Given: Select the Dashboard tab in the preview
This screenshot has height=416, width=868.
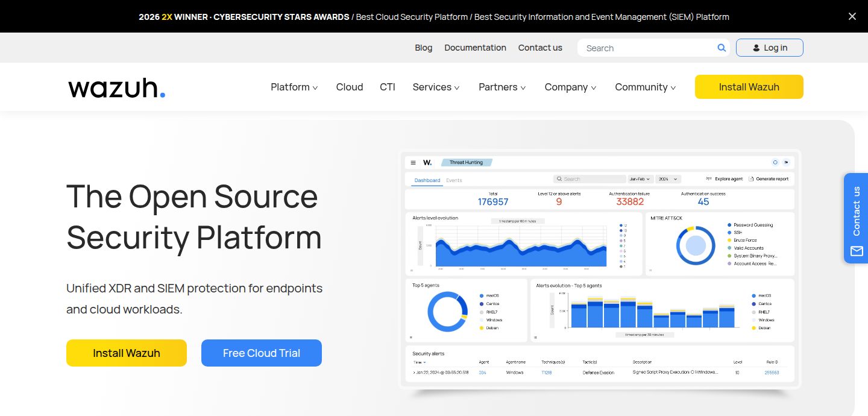Looking at the screenshot, I should pyautogui.click(x=427, y=180).
